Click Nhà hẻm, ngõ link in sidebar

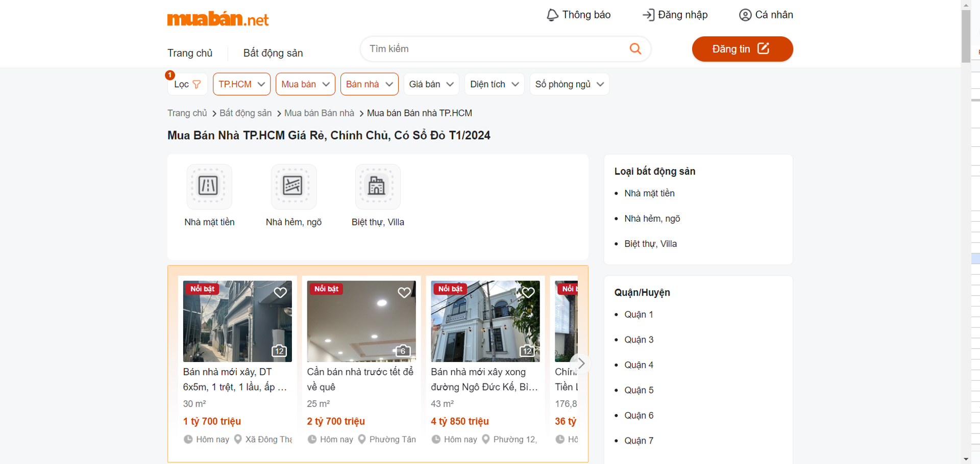[652, 219]
